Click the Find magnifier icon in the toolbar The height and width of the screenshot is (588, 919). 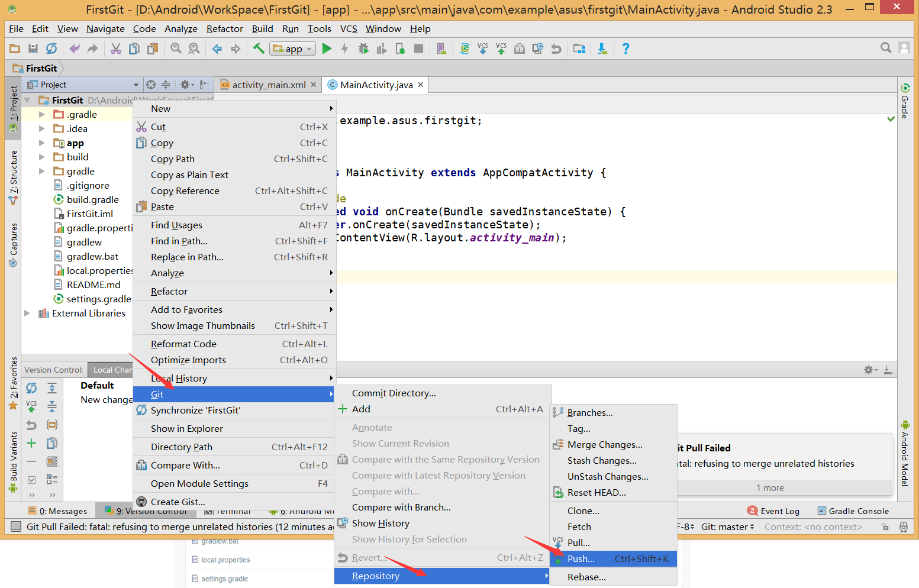176,49
